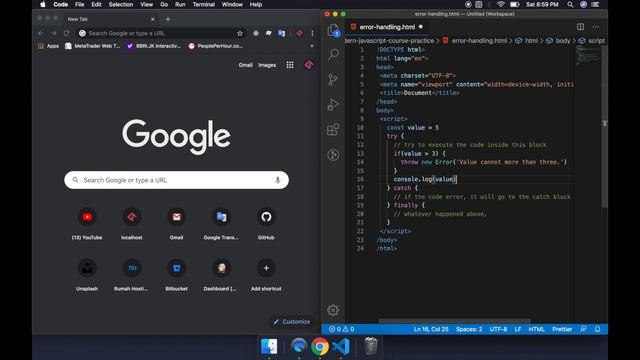The width and height of the screenshot is (640, 360).
Task: Show the notifications bell in the status bar
Action: (598, 329)
